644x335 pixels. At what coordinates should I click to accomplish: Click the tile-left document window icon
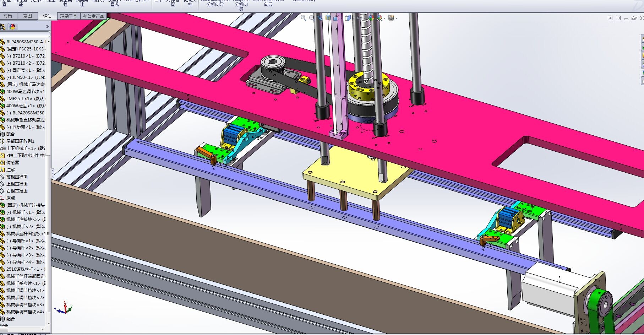[610, 18]
